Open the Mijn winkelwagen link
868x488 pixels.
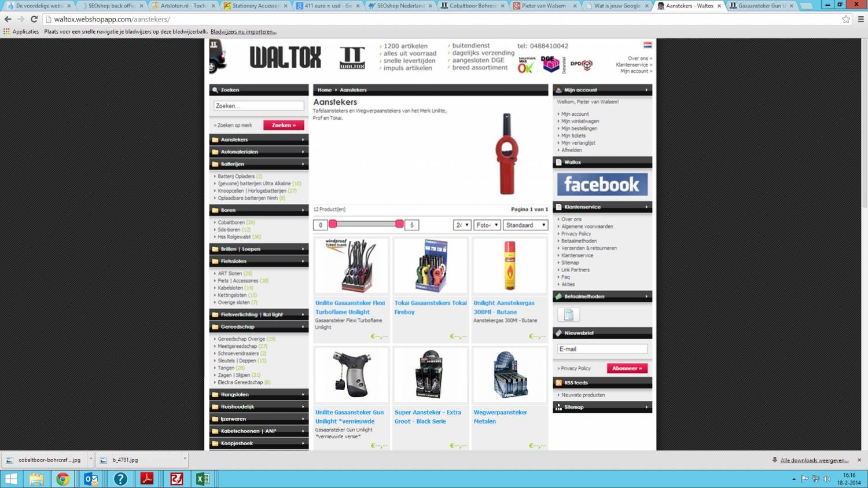pyautogui.click(x=580, y=122)
